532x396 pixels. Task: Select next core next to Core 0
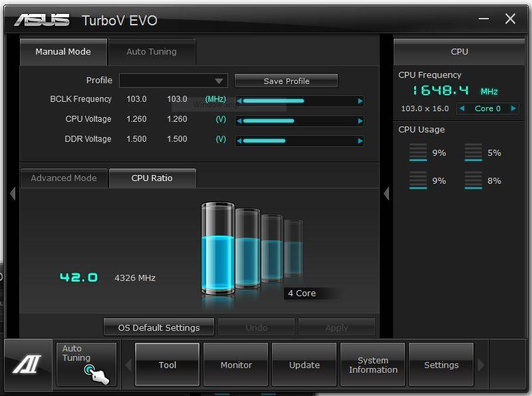tap(513, 108)
